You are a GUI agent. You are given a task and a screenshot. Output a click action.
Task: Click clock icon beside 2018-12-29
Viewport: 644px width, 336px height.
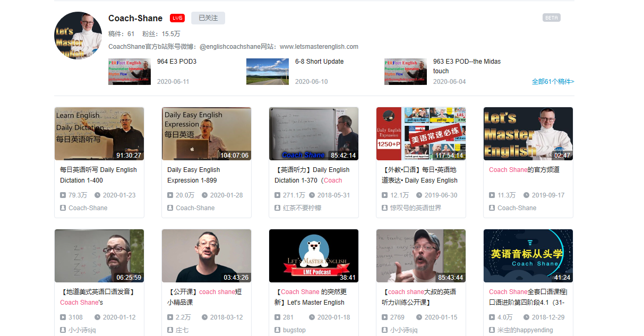point(526,317)
